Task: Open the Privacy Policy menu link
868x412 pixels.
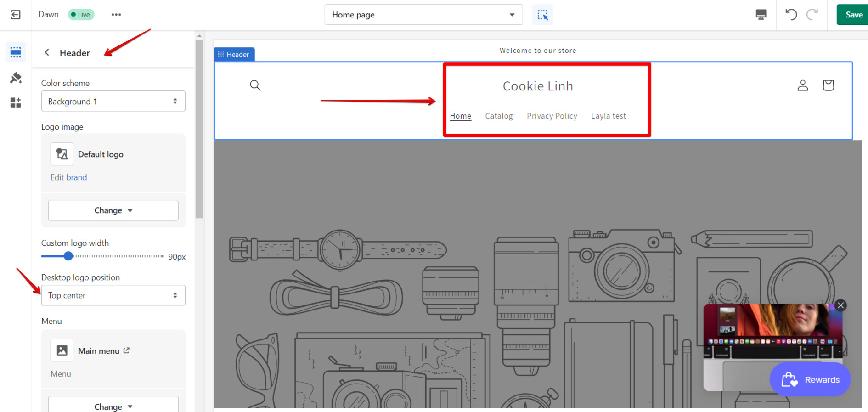Action: (x=552, y=116)
